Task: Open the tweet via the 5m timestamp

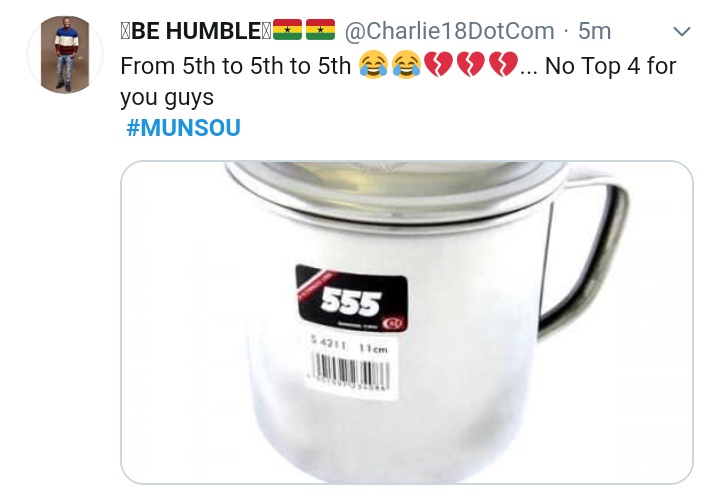Action: (594, 31)
